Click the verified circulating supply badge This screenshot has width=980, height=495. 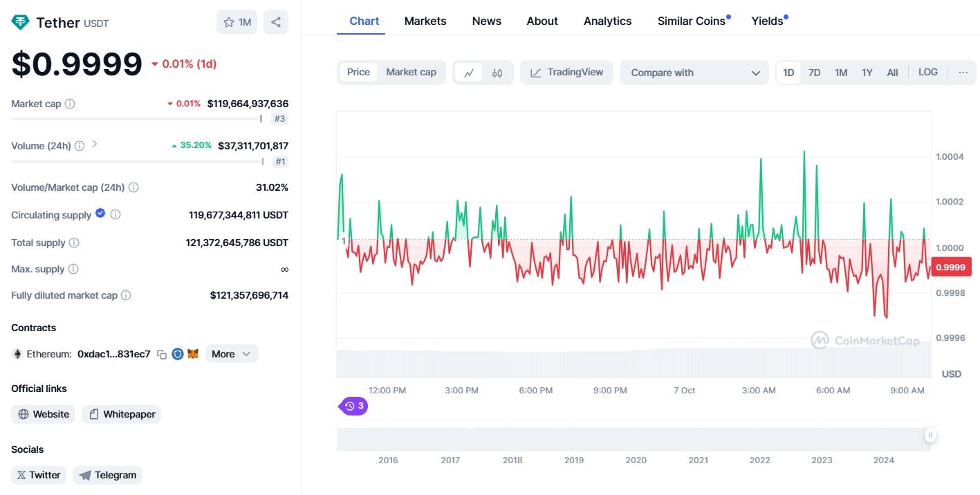coord(100,214)
